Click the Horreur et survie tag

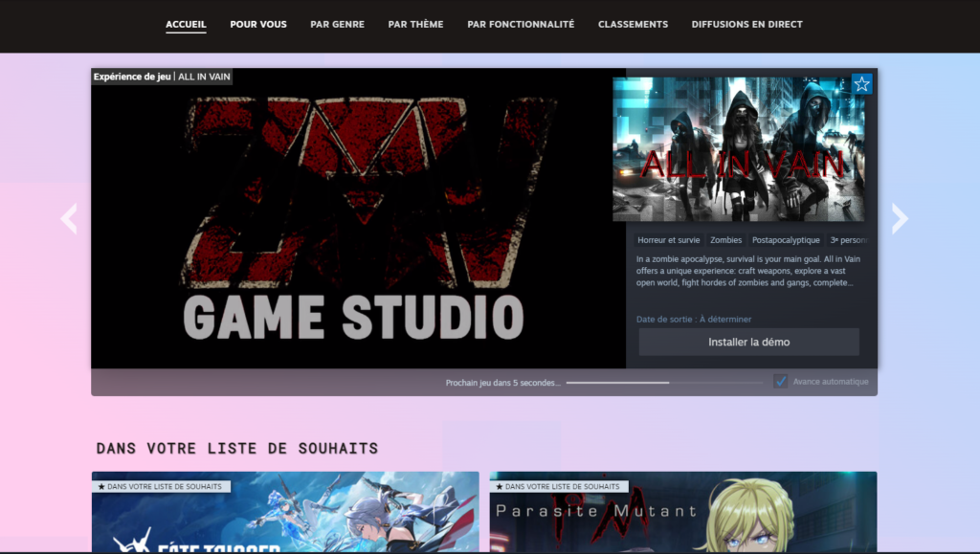coord(669,240)
